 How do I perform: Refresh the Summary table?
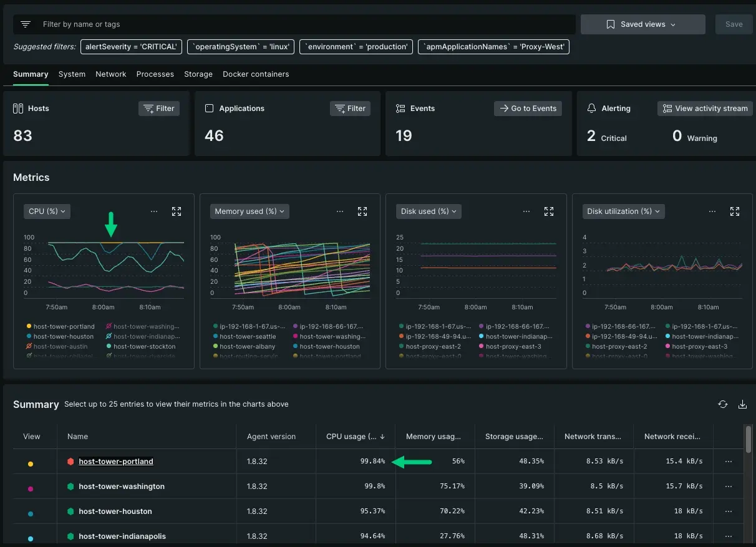[x=722, y=404]
